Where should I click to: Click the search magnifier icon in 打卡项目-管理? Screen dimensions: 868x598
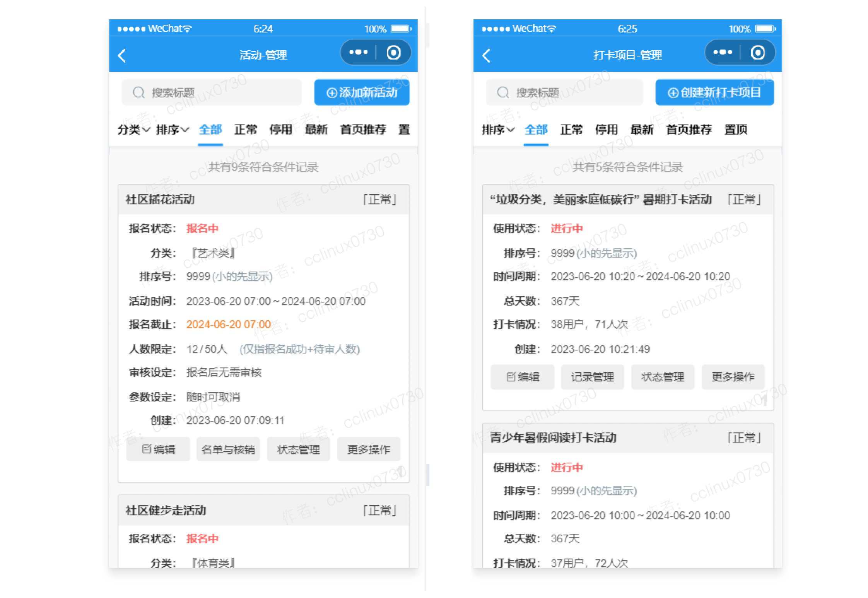[503, 93]
